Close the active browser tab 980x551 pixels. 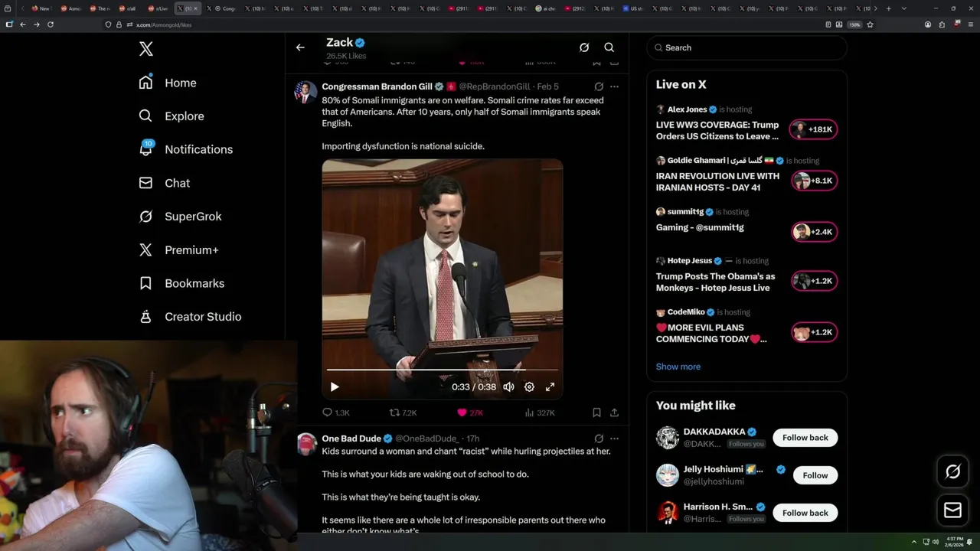click(196, 8)
